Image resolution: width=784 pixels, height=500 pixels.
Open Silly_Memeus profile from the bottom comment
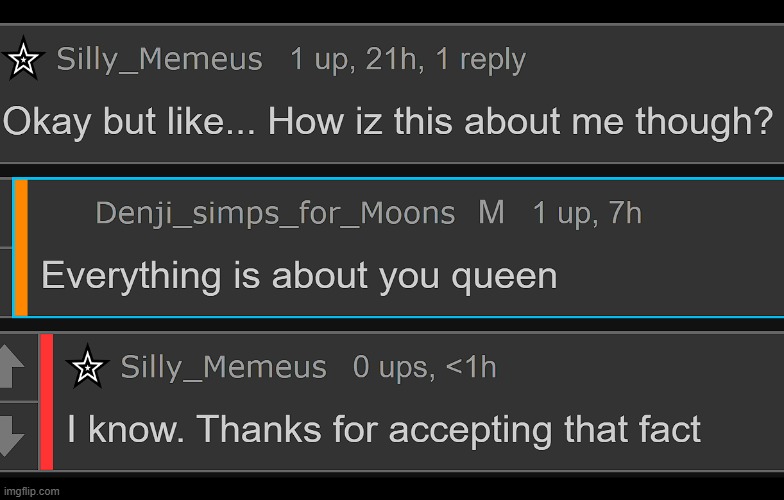click(223, 368)
